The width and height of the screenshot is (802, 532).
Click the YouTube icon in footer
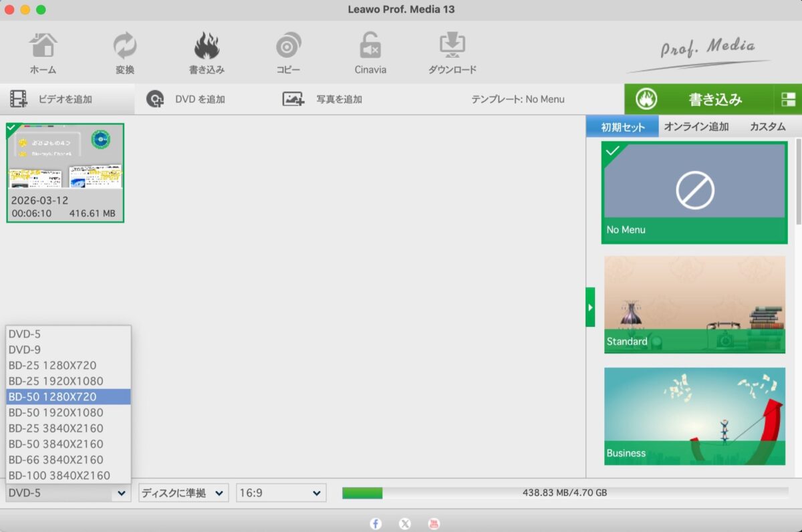[434, 524]
